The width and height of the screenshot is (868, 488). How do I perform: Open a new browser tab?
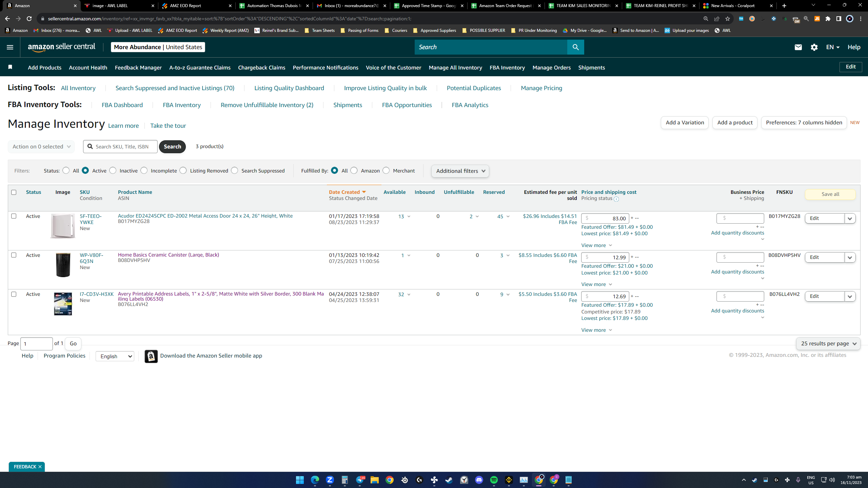[784, 6]
